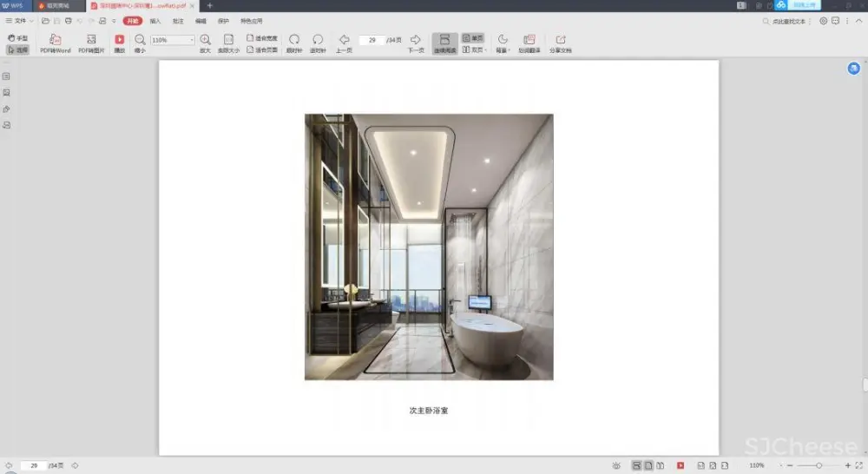Image resolution: width=868 pixels, height=474 pixels.
Task: Expand the arrow next to 文件
Action: point(31,21)
